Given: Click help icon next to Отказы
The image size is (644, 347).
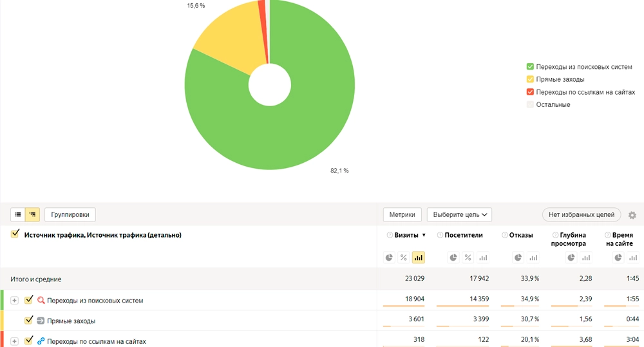Looking at the screenshot, I should [x=505, y=235].
